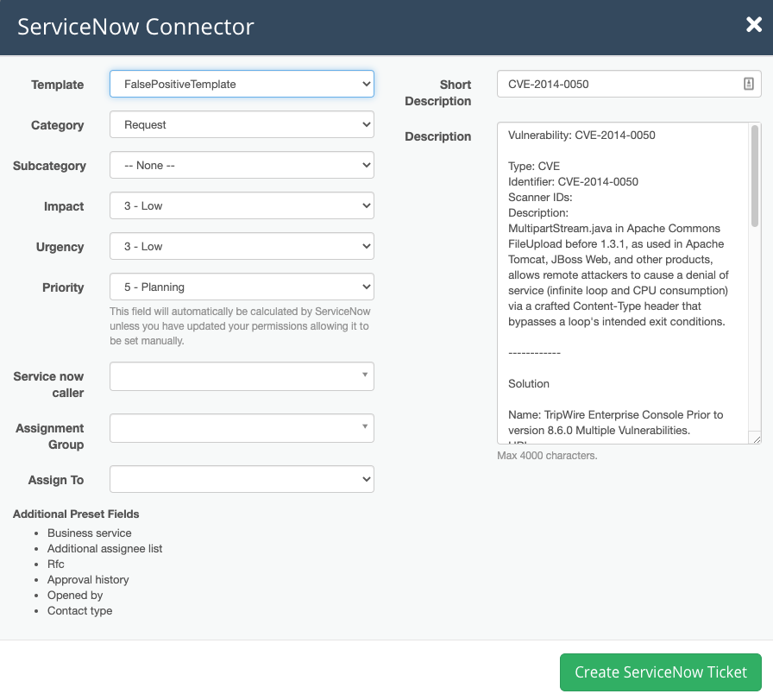Click the 'Template' field label
This screenshot has height=700, width=773.
coord(58,85)
